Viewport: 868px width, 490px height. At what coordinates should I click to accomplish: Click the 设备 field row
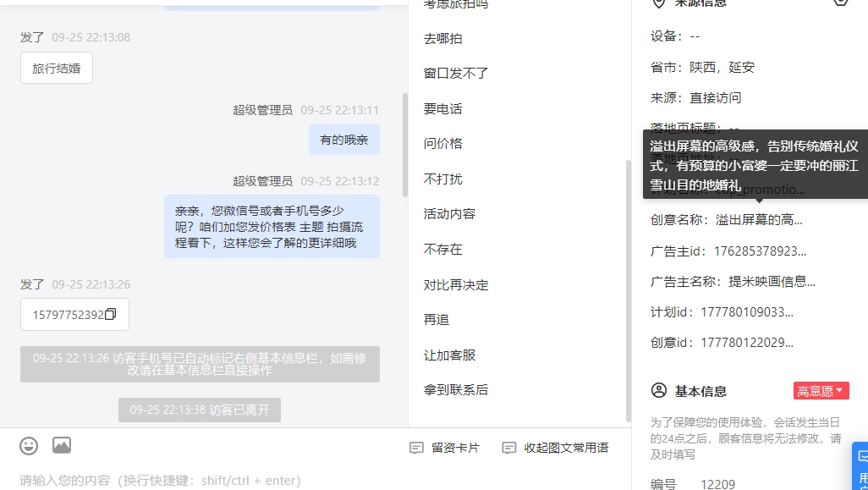(x=675, y=36)
